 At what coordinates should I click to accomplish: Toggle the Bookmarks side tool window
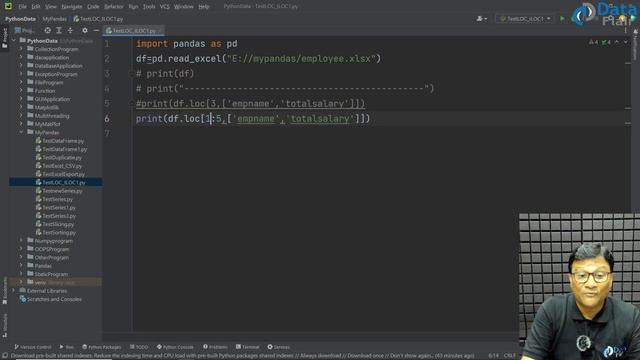click(x=4, y=291)
